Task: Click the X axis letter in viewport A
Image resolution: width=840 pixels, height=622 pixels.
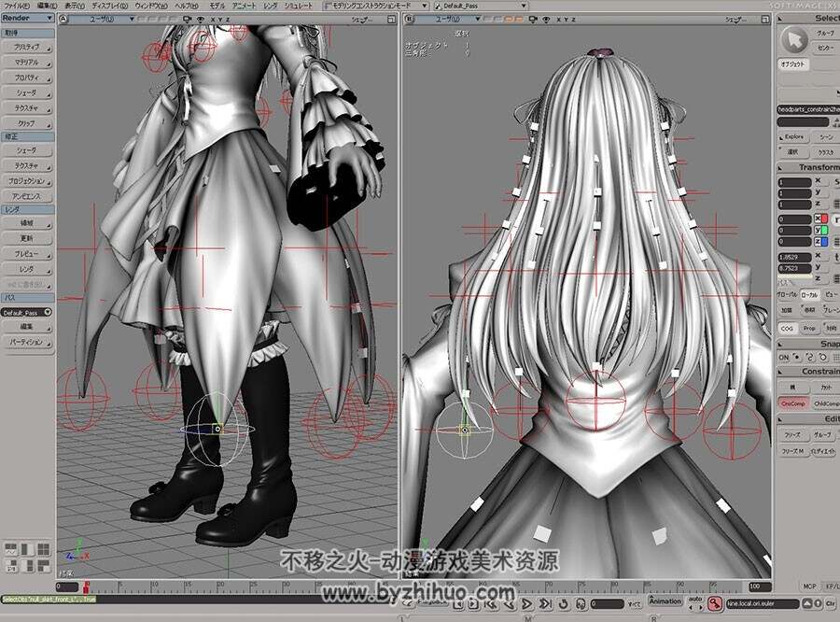Action: pos(213,20)
